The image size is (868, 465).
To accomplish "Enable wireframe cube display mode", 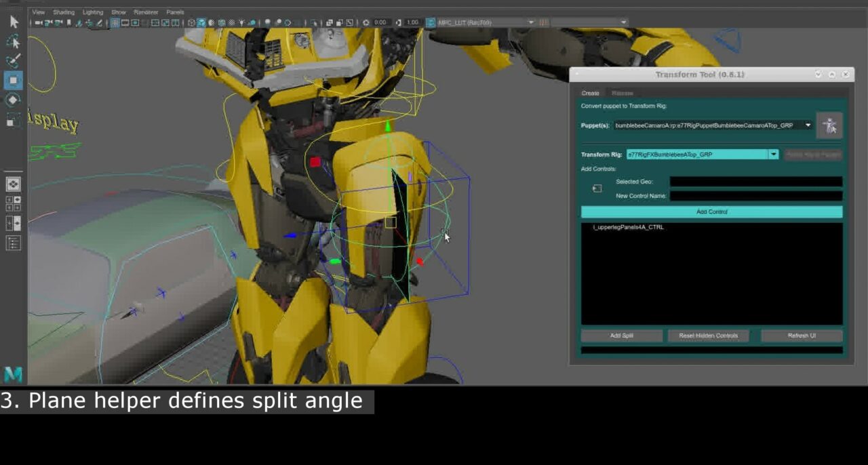I will coord(191,22).
